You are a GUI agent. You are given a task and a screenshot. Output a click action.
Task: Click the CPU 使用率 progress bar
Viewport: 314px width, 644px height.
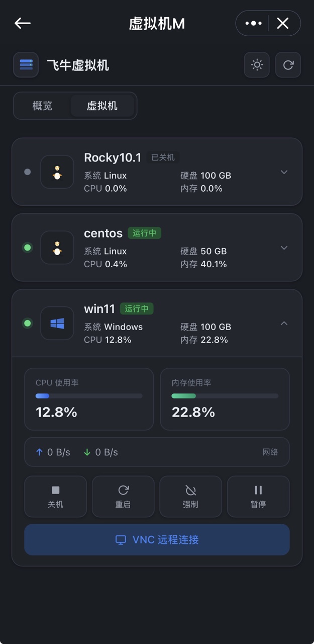pyautogui.click(x=89, y=396)
